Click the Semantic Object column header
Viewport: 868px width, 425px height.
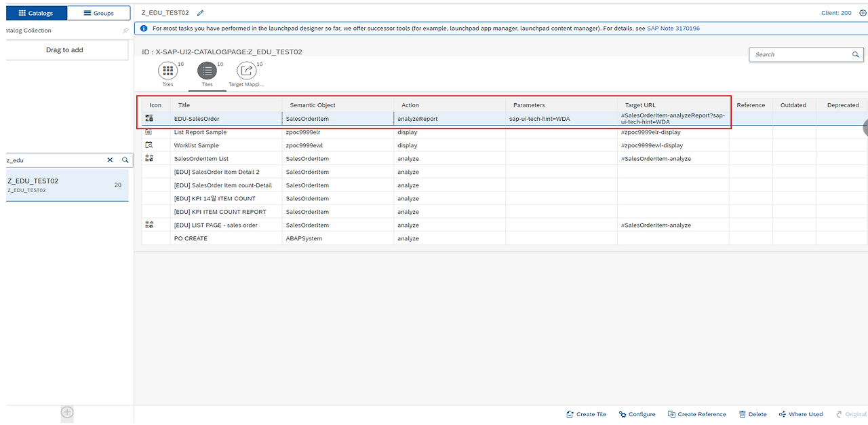(x=338, y=105)
